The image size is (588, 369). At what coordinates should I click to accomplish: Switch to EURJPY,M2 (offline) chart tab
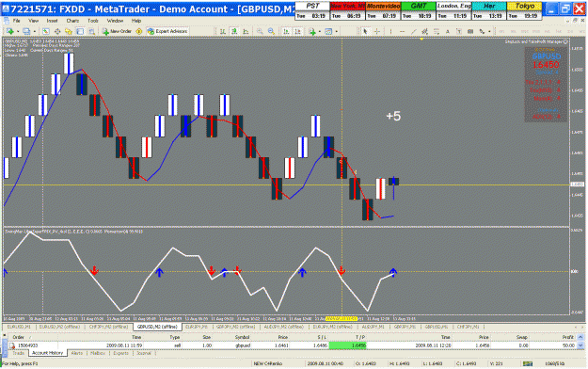coord(333,327)
